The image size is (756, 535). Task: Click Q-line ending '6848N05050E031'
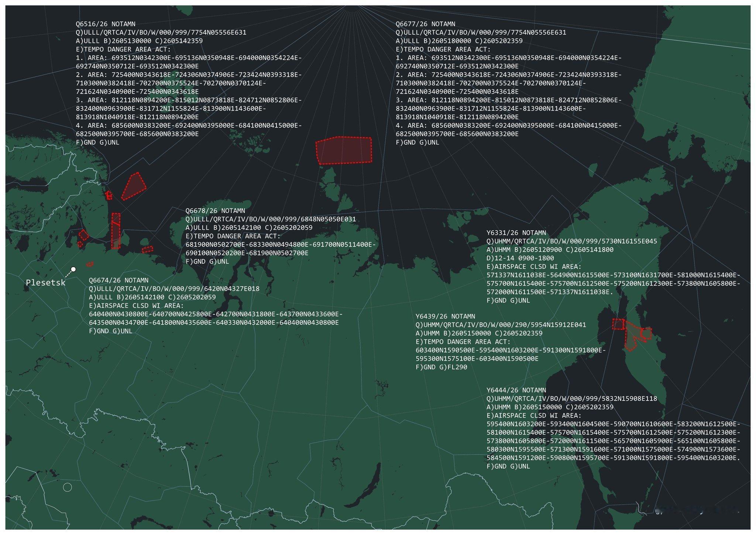click(x=271, y=219)
